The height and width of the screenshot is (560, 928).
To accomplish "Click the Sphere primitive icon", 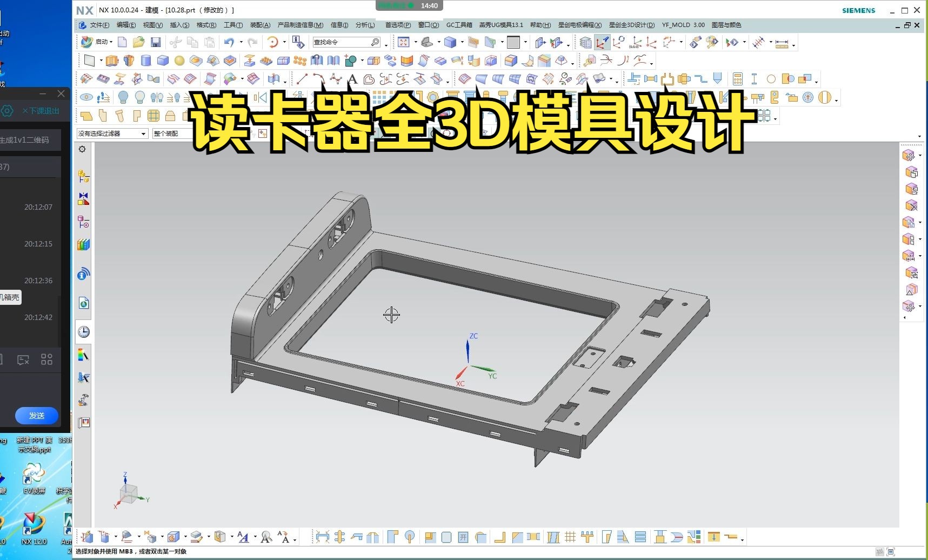I will pyautogui.click(x=181, y=61).
